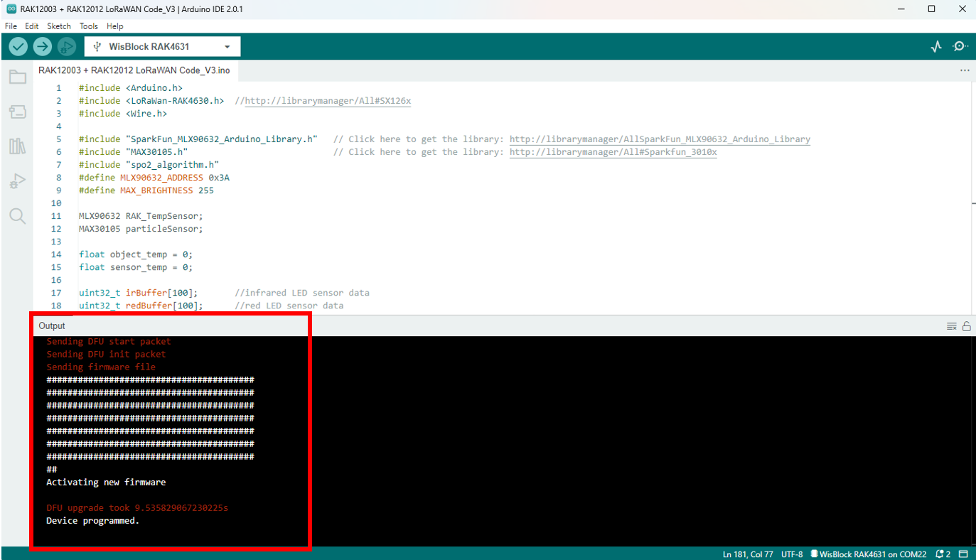Click line number 10 in the gutter
Viewport: 976px width, 560px height.
pyautogui.click(x=57, y=203)
